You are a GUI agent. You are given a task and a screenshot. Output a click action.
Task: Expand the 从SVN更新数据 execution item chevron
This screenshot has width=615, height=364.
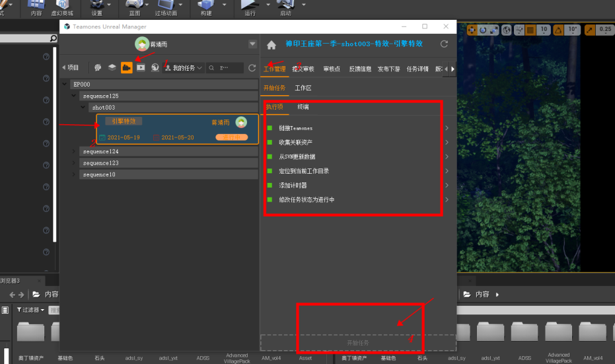coord(447,157)
